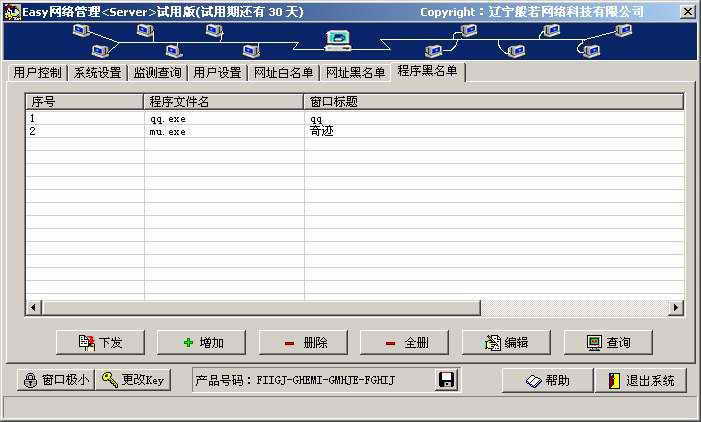Switch to 网址黑名单 tab
This screenshot has height=422, width=701.
click(x=355, y=73)
